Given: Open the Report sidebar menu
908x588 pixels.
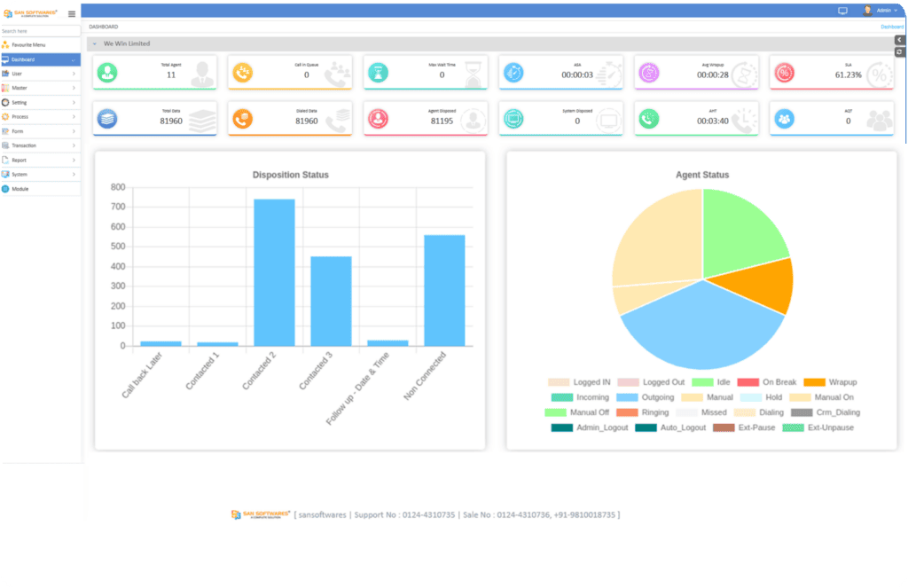Looking at the screenshot, I should 41,160.
